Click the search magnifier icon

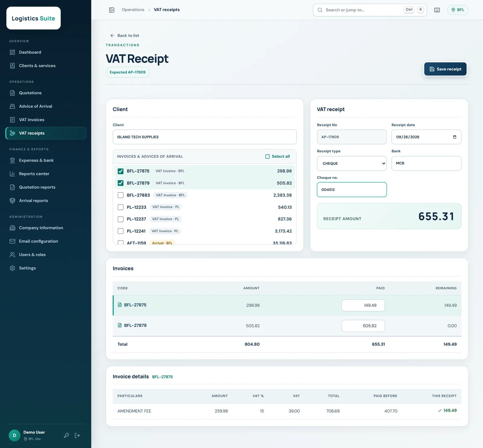tap(320, 10)
